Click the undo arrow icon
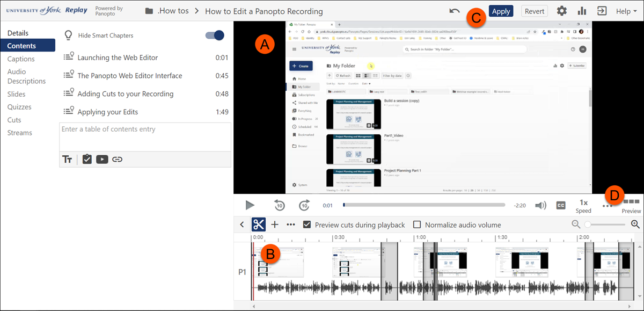The height and width of the screenshot is (311, 644). tap(455, 11)
